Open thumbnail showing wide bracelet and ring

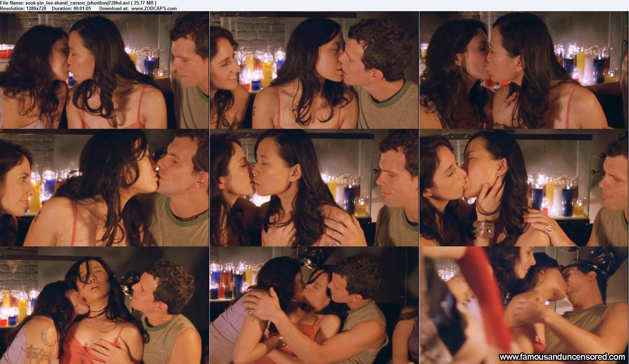tap(524, 188)
